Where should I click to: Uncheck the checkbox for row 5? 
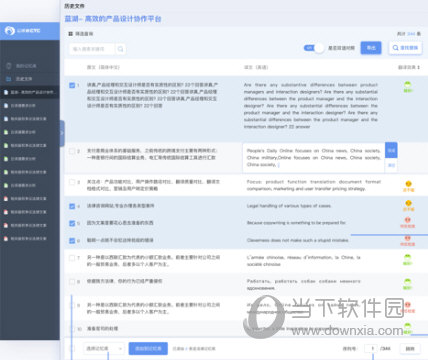pyautogui.click(x=72, y=223)
